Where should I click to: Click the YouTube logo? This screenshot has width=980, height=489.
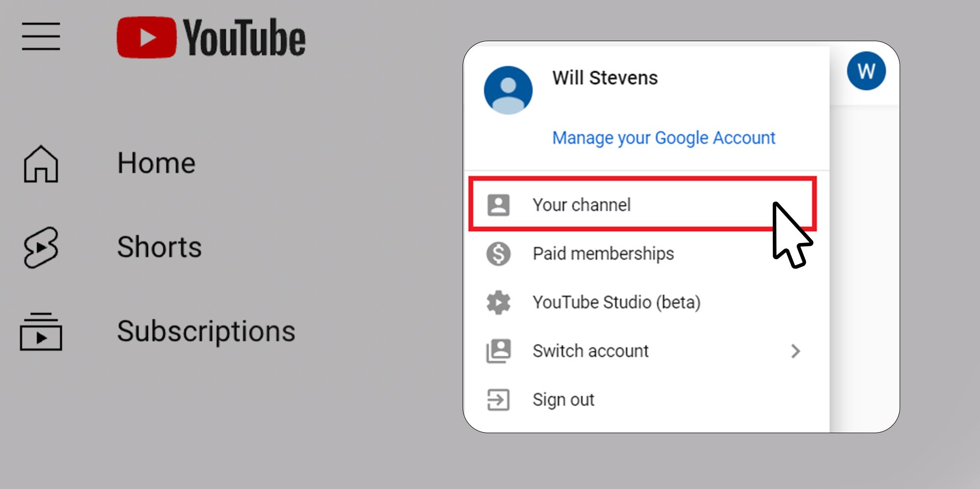point(211,38)
